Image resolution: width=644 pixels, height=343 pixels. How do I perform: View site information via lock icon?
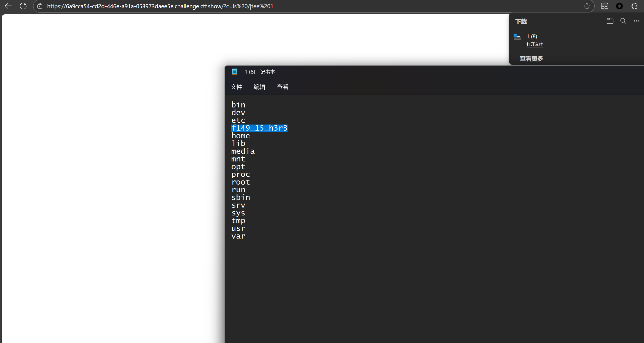click(x=40, y=6)
